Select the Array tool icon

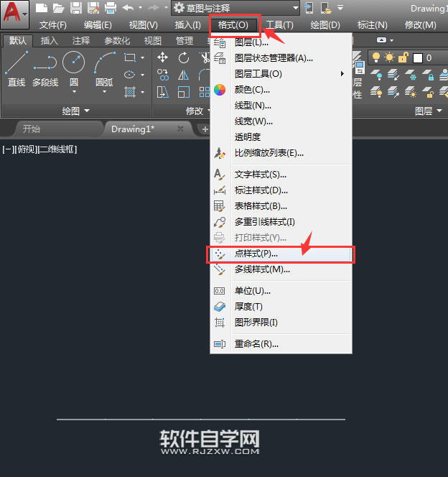(205, 92)
